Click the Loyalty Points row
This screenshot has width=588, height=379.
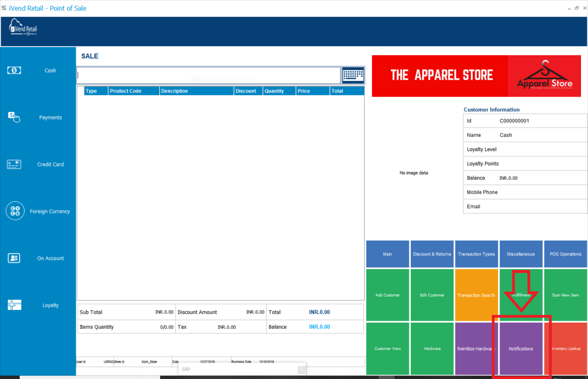point(525,163)
